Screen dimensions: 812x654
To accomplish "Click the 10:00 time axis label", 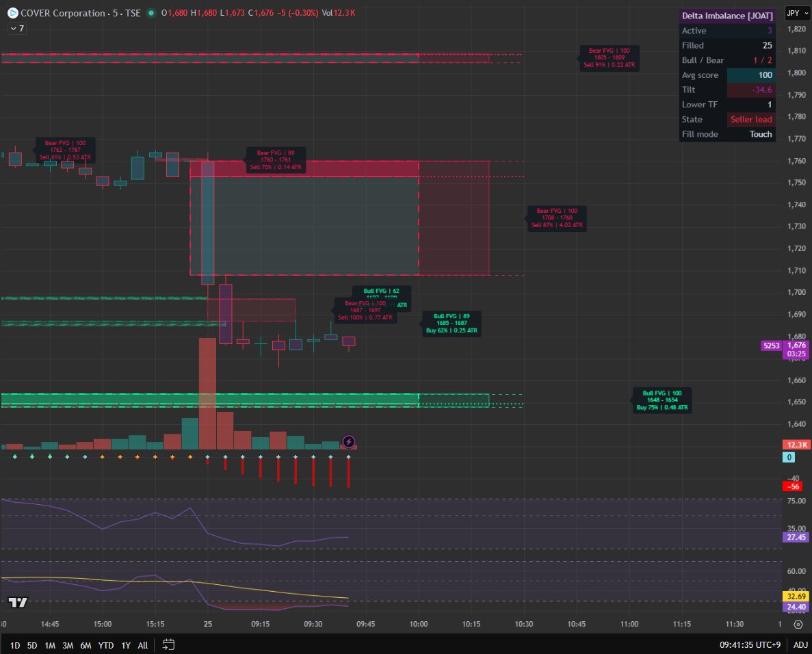I will (419, 624).
